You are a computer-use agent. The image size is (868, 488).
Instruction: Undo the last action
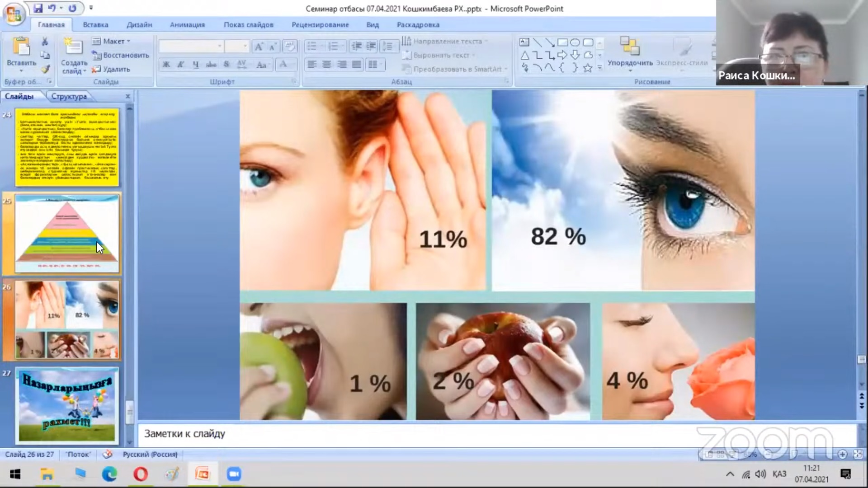52,8
